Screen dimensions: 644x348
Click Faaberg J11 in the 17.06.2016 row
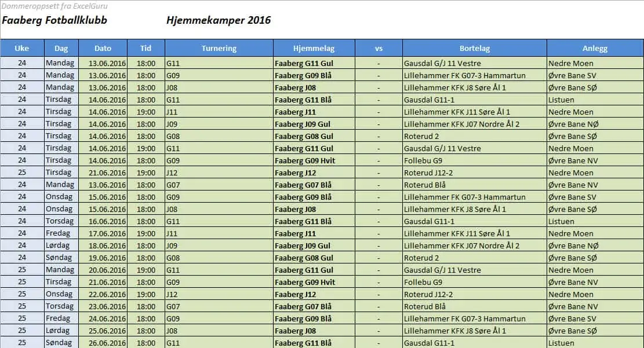tap(295, 233)
